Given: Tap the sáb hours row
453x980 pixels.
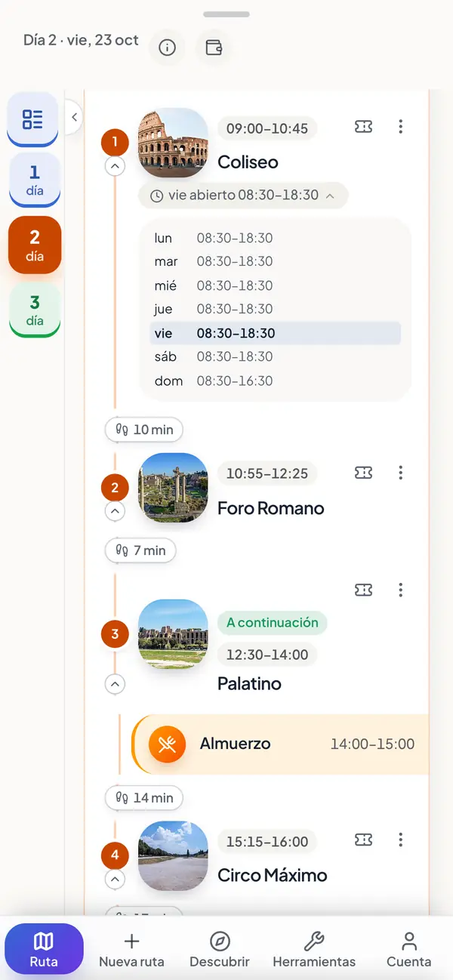Looking at the screenshot, I should [x=276, y=356].
